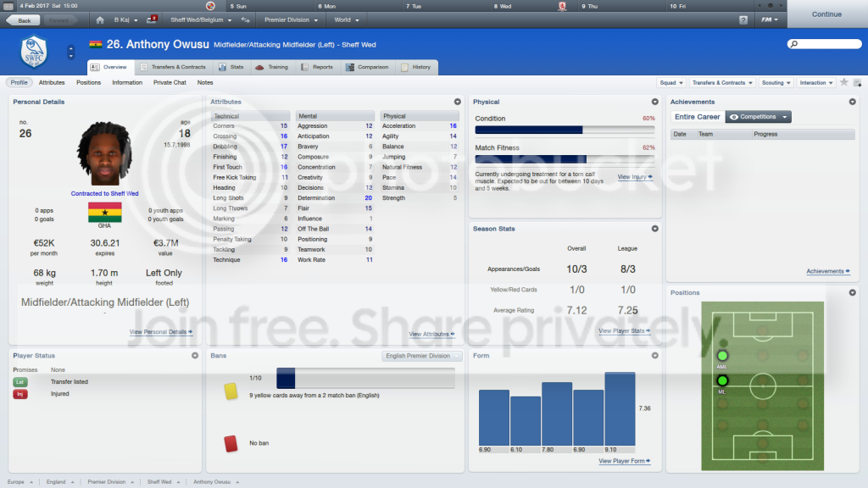Select next player with the down stepper arrow
This screenshot has height=488, width=868.
click(x=71, y=55)
